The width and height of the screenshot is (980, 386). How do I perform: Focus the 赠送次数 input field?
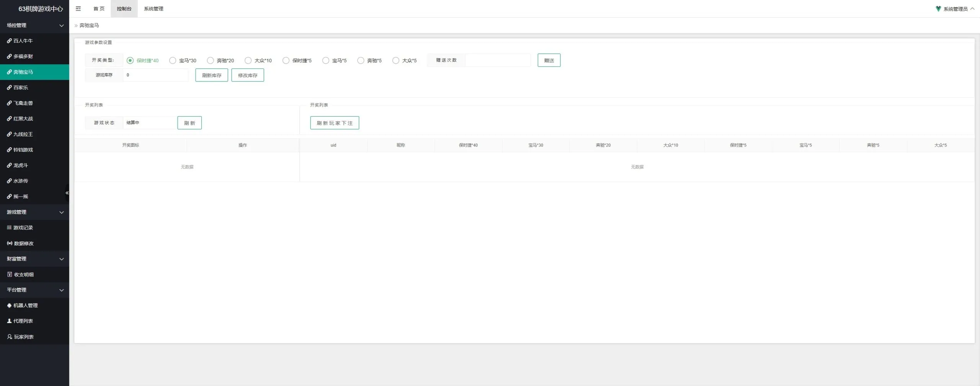[498, 60]
